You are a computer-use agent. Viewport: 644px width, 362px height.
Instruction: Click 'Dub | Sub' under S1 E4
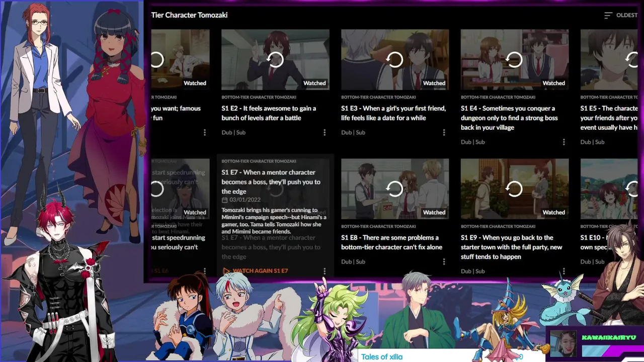point(473,142)
